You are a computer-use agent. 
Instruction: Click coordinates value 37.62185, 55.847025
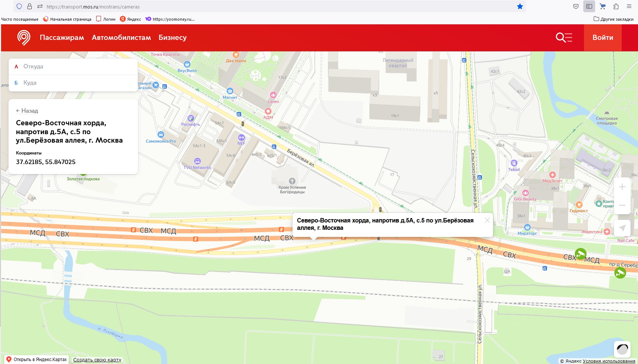(x=46, y=162)
